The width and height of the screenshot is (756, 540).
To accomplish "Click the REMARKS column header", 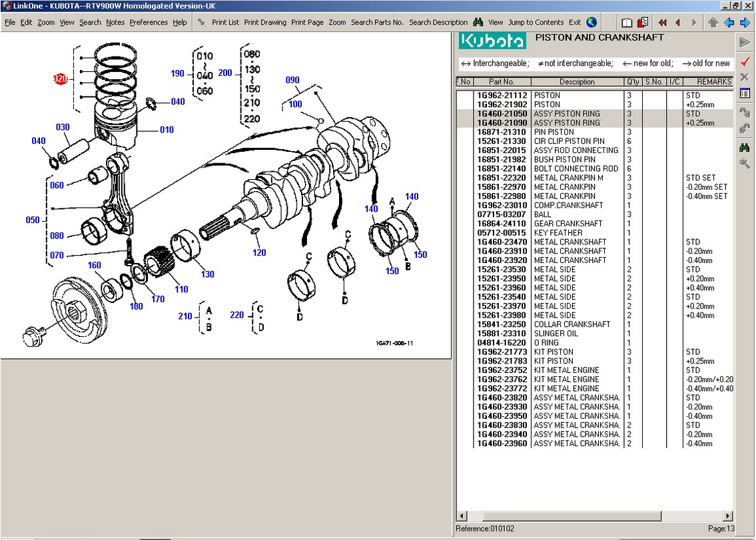I will 707,82.
